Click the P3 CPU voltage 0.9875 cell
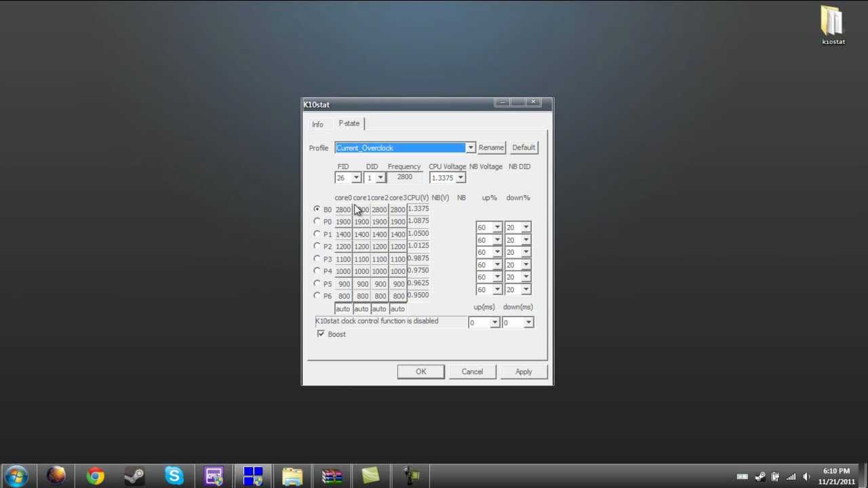This screenshot has width=868, height=488. 418,259
